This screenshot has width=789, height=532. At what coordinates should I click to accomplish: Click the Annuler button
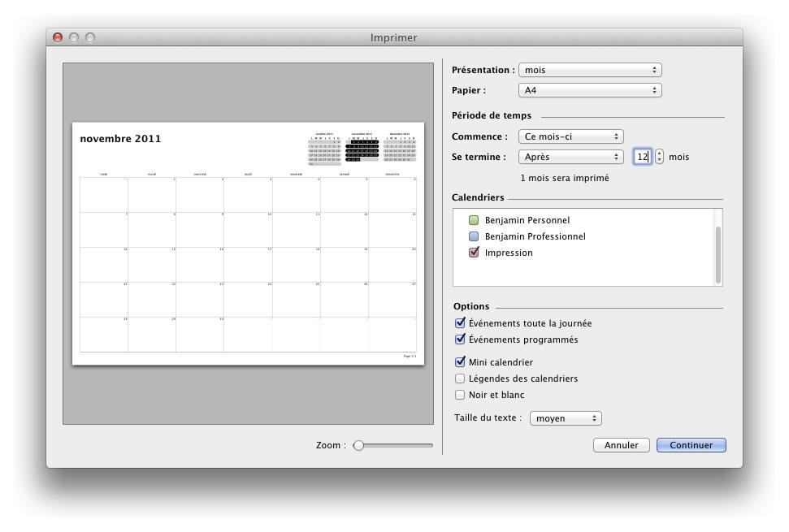point(621,445)
